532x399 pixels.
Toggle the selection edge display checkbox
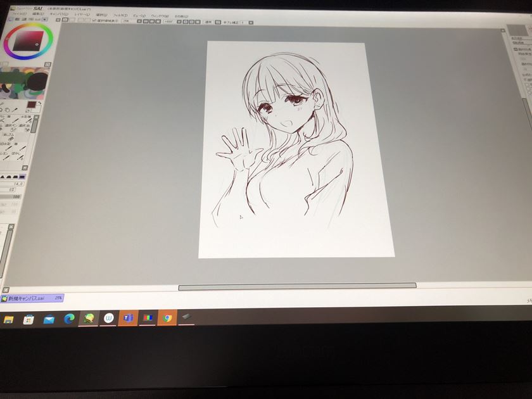[94, 21]
